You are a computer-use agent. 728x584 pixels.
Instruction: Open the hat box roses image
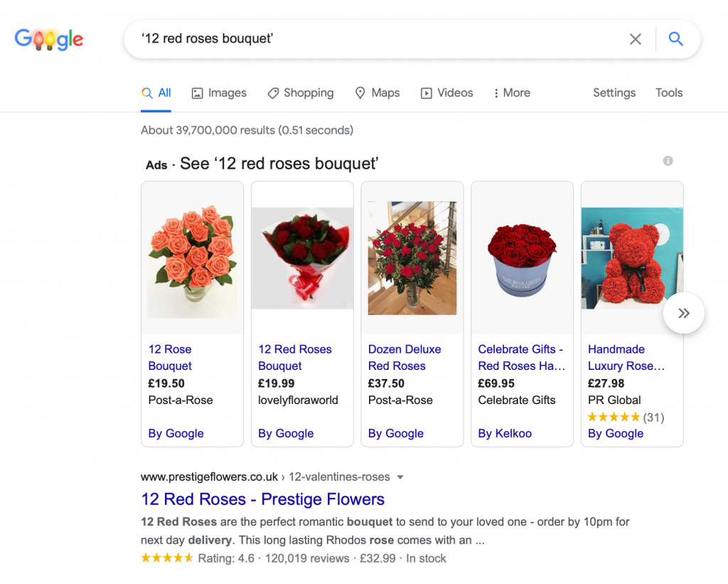click(x=522, y=260)
